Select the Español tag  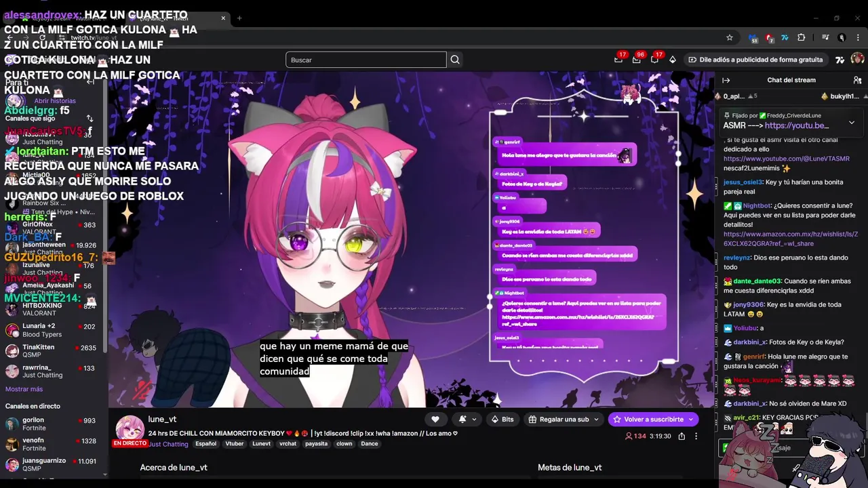(206, 444)
